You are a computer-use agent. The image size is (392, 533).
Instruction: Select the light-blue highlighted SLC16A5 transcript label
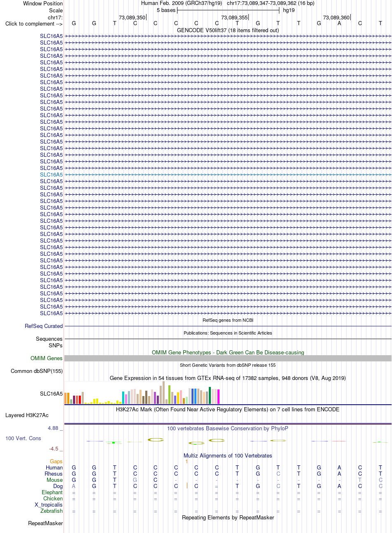coord(51,175)
